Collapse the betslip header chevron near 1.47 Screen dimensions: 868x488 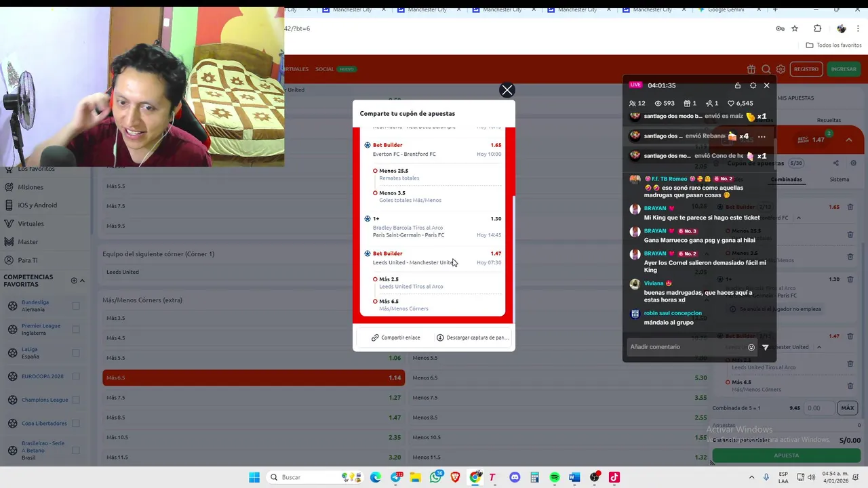pos(849,140)
